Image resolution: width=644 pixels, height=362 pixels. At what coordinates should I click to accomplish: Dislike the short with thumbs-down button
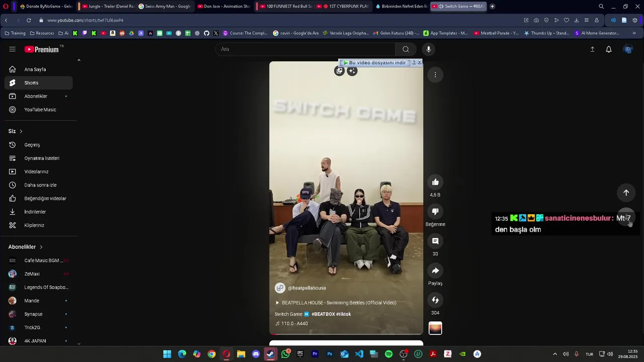(435, 212)
